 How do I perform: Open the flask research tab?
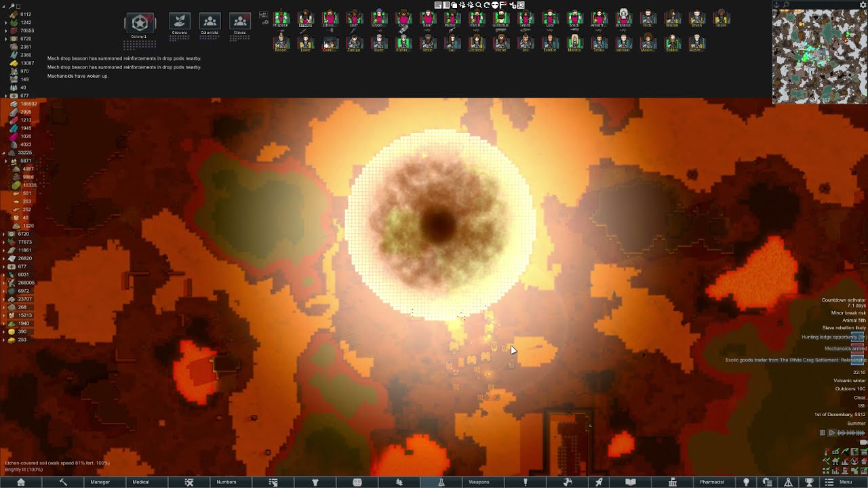[441, 482]
